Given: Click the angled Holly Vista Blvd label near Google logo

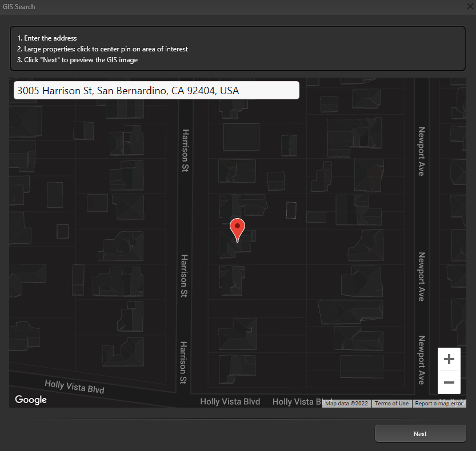Looking at the screenshot, I should coord(74,386).
